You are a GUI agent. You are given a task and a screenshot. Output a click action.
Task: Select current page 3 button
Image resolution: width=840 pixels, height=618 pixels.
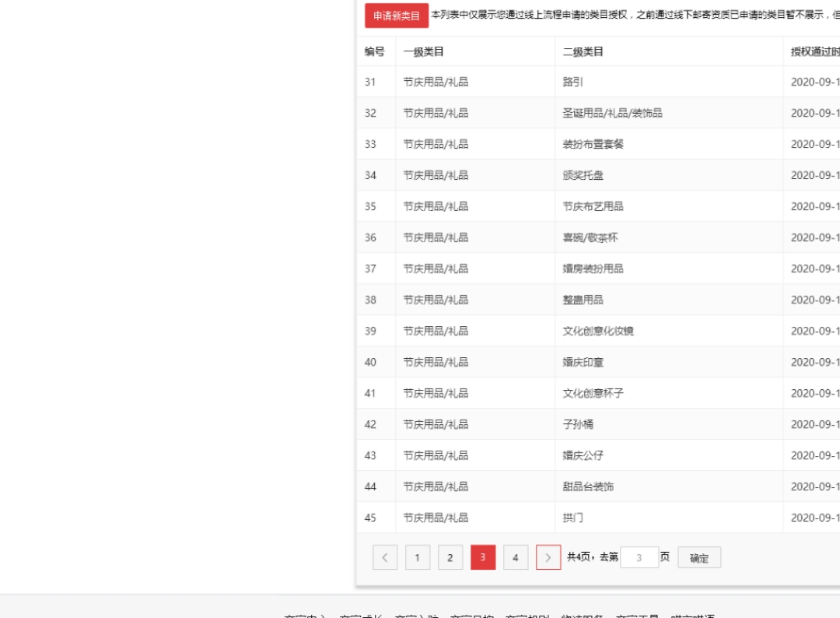point(483,557)
